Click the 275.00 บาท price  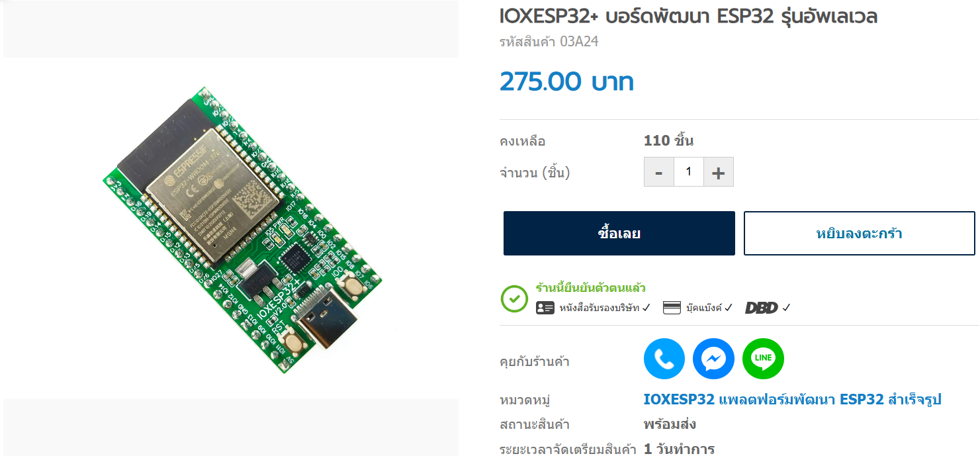click(566, 82)
